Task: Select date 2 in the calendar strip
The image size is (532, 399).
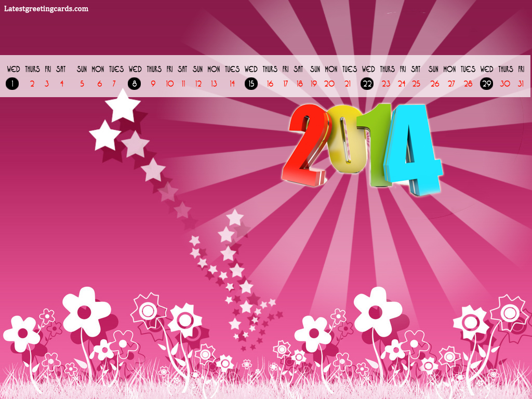Action: [32, 84]
